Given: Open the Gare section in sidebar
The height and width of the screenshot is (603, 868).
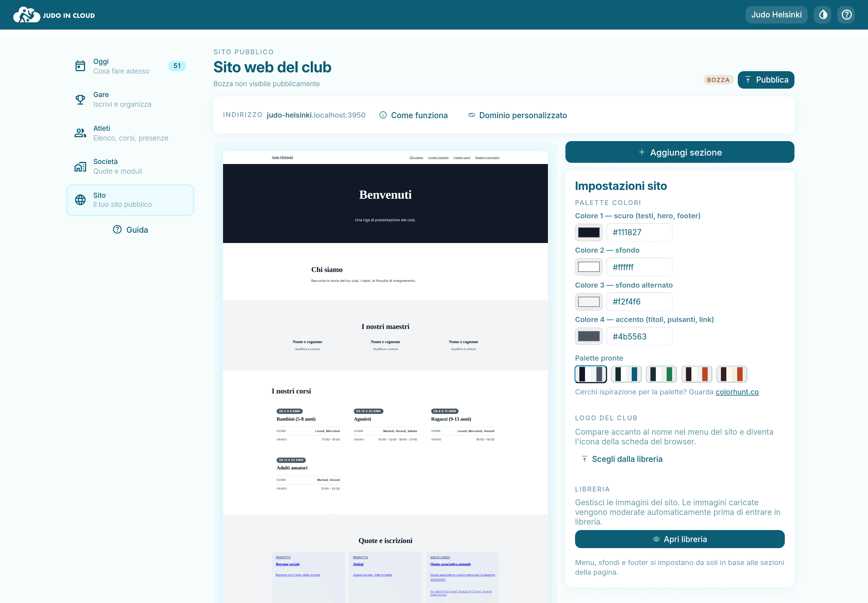Looking at the screenshot, I should point(130,99).
